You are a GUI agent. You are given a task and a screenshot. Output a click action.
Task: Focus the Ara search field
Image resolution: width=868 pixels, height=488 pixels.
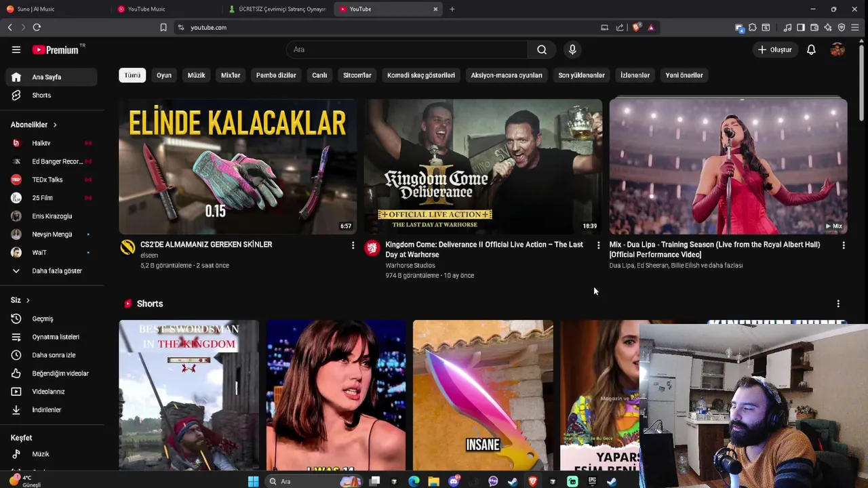(x=407, y=49)
